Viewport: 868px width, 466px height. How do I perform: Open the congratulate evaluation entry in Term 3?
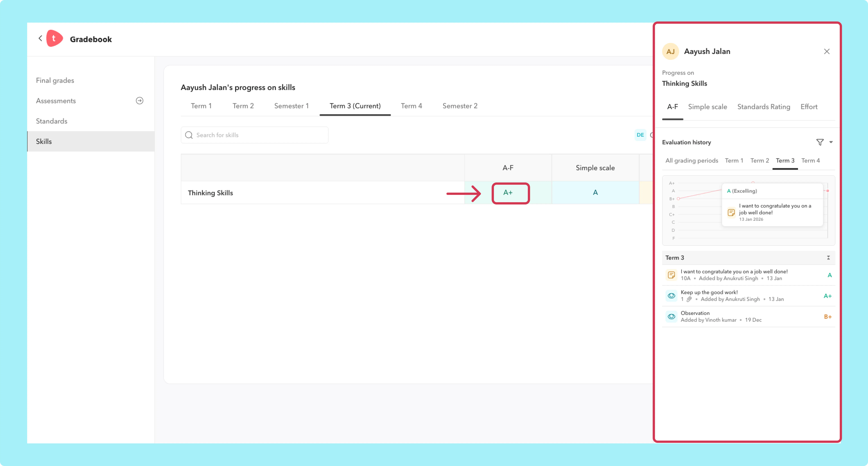click(x=748, y=275)
